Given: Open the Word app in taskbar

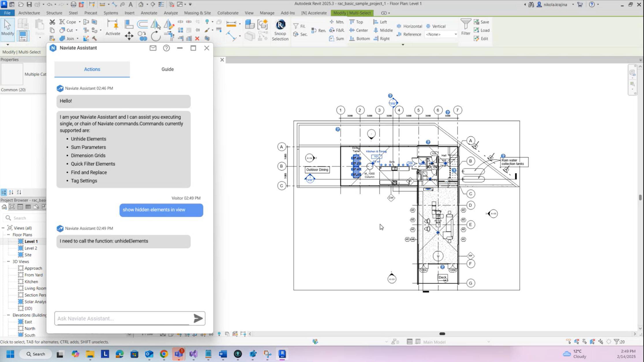Looking at the screenshot, I should (x=223, y=354).
